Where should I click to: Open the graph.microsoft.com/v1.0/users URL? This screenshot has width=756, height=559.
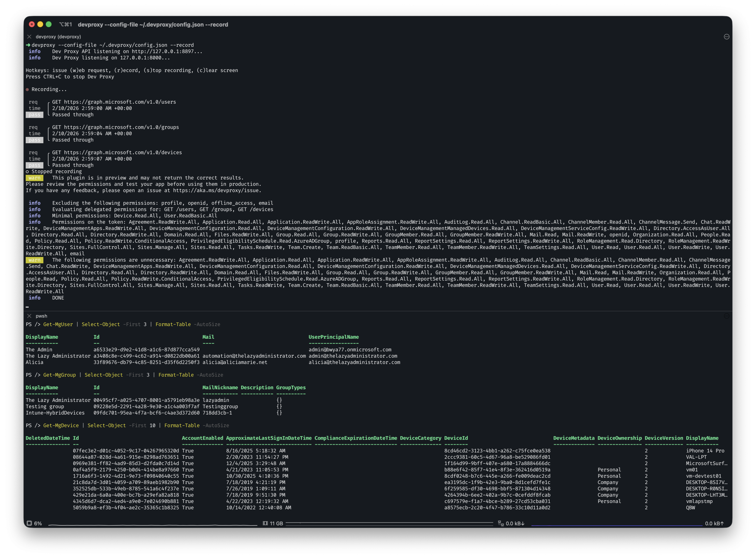tap(120, 102)
